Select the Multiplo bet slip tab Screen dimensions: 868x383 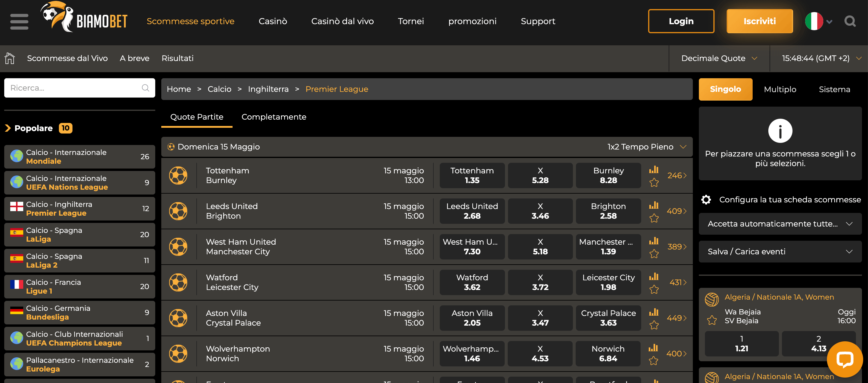(780, 89)
